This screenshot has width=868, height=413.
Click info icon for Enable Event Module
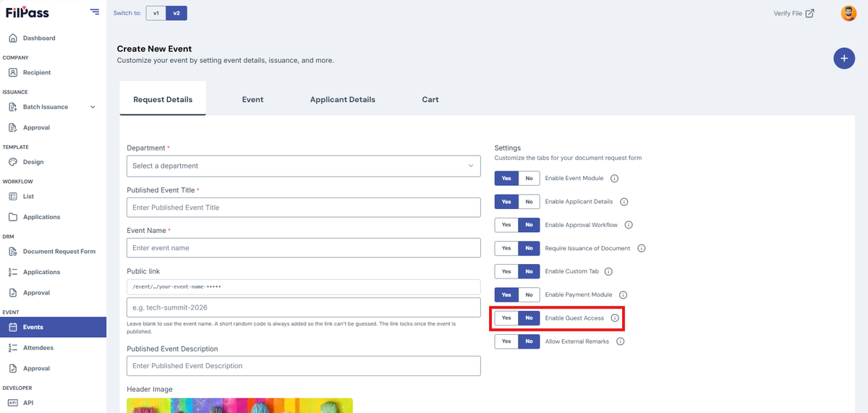point(614,178)
